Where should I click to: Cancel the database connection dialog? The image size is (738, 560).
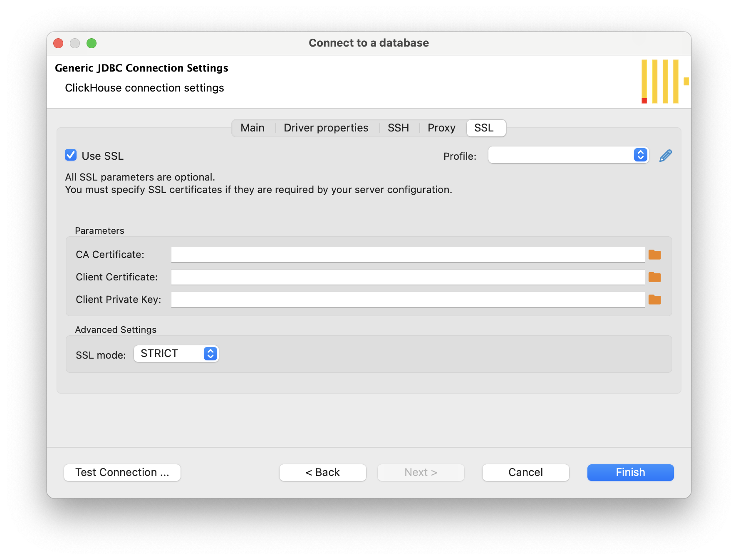point(525,472)
